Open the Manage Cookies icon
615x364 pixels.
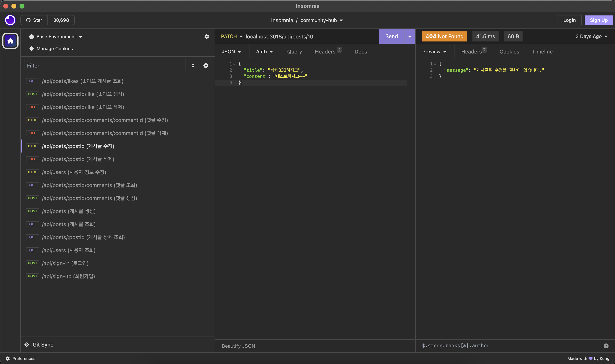[31, 49]
